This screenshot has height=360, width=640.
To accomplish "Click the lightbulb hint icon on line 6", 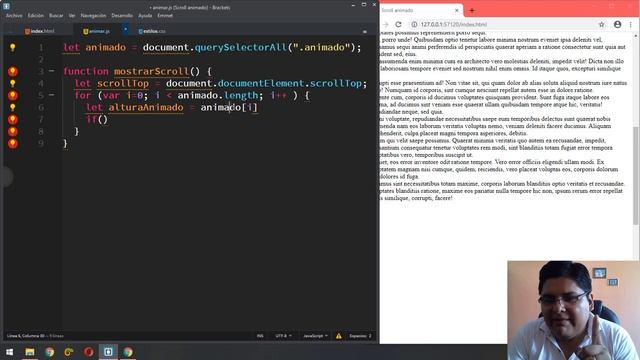I will point(13,107).
